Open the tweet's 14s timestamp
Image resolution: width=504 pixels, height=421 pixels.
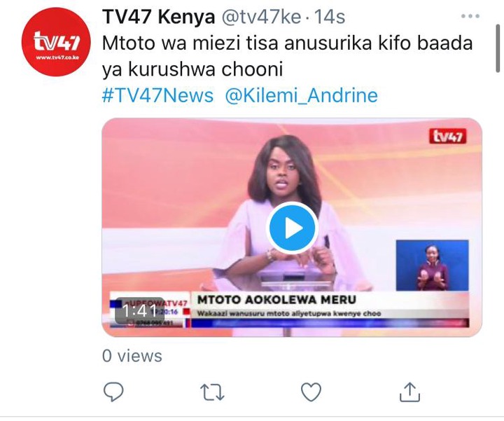tap(330, 17)
